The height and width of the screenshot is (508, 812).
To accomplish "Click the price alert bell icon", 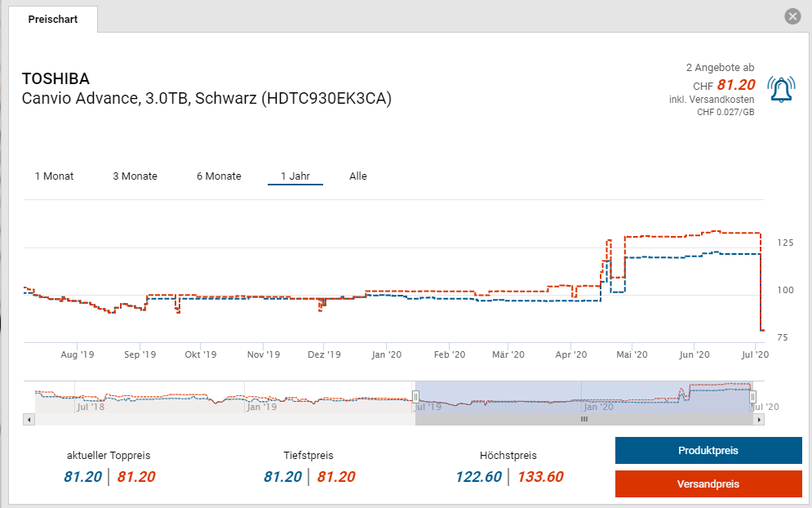I will point(781,89).
